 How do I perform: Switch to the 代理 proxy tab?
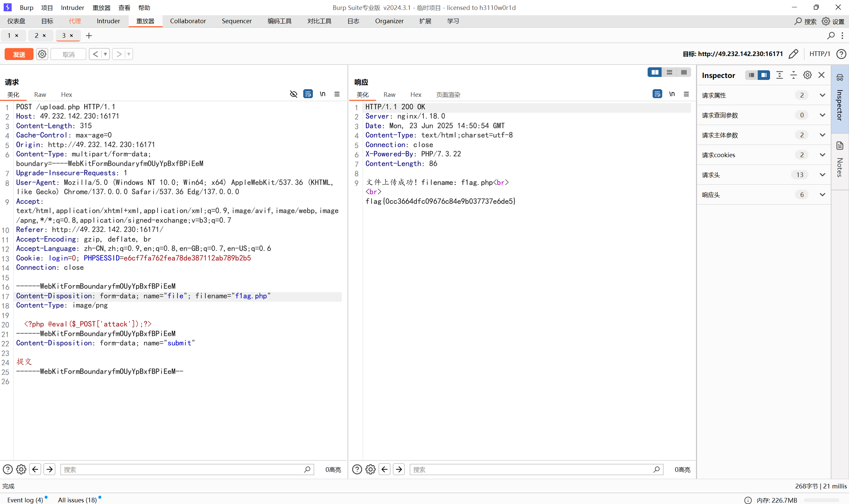click(75, 21)
